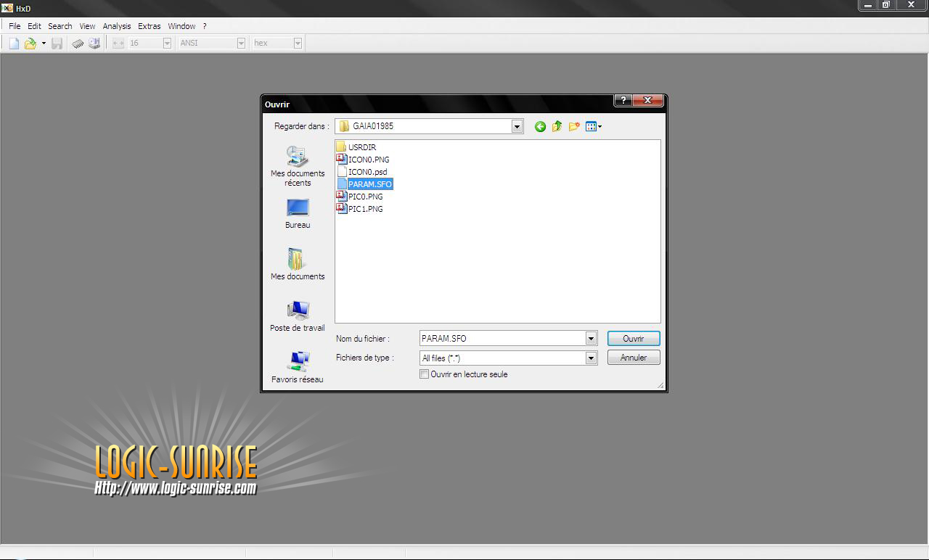Open the Fichiers de type dropdown
Viewport: 929px width, 560px height.
click(x=591, y=358)
